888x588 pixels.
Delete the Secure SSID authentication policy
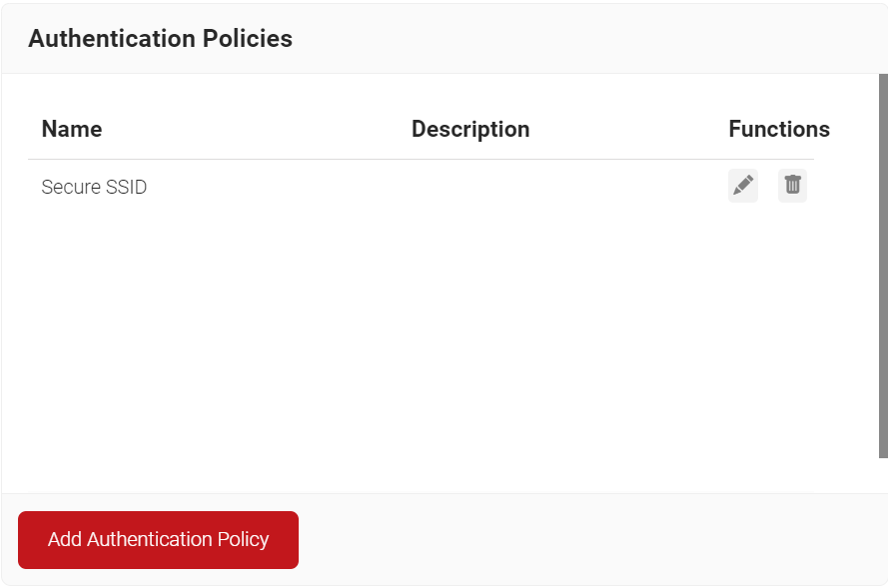click(x=792, y=186)
